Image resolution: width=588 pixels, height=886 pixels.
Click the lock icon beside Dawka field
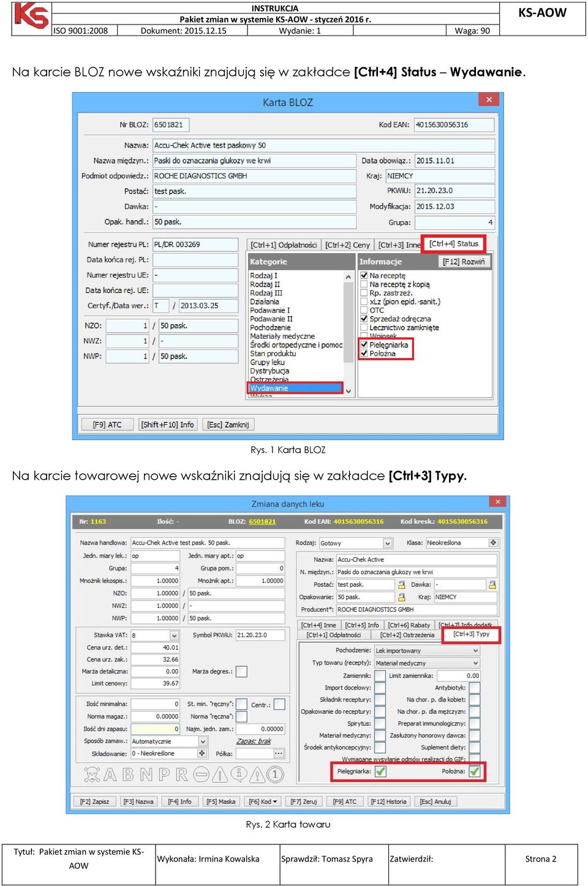[492, 585]
